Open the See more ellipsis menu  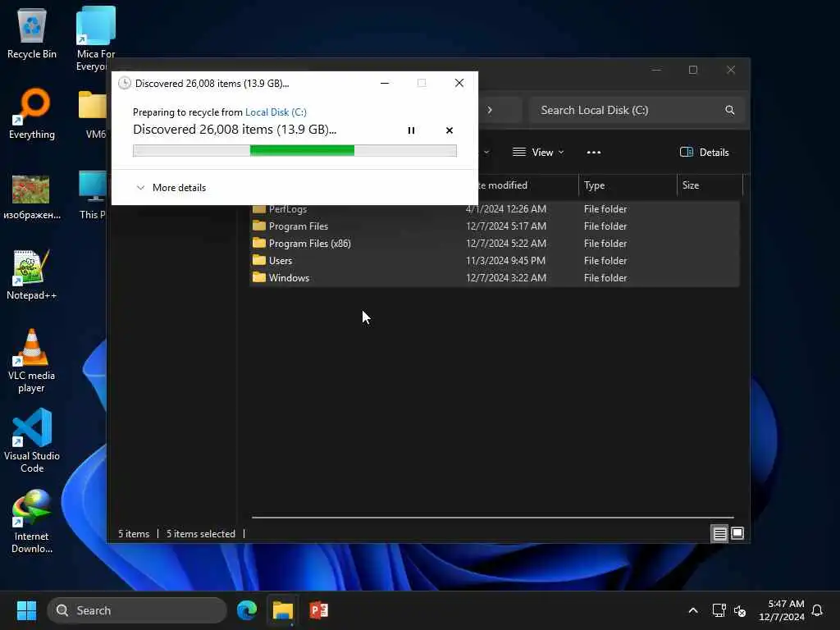594,152
